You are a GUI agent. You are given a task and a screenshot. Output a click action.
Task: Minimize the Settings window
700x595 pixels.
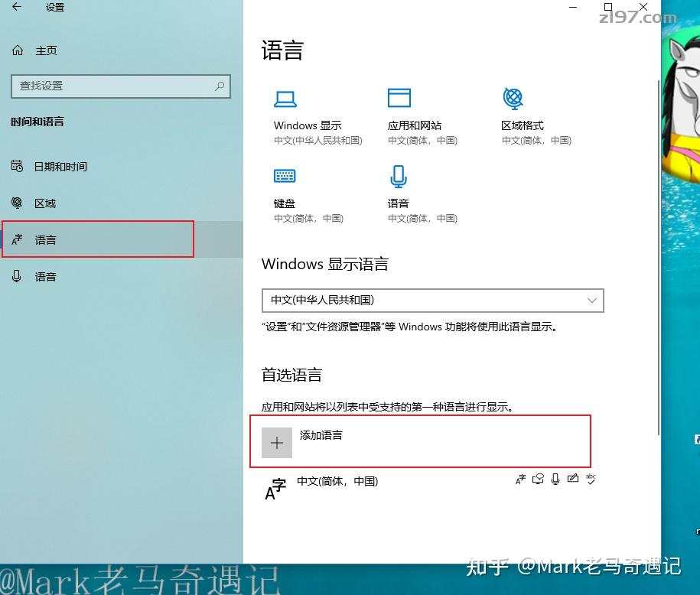(573, 7)
